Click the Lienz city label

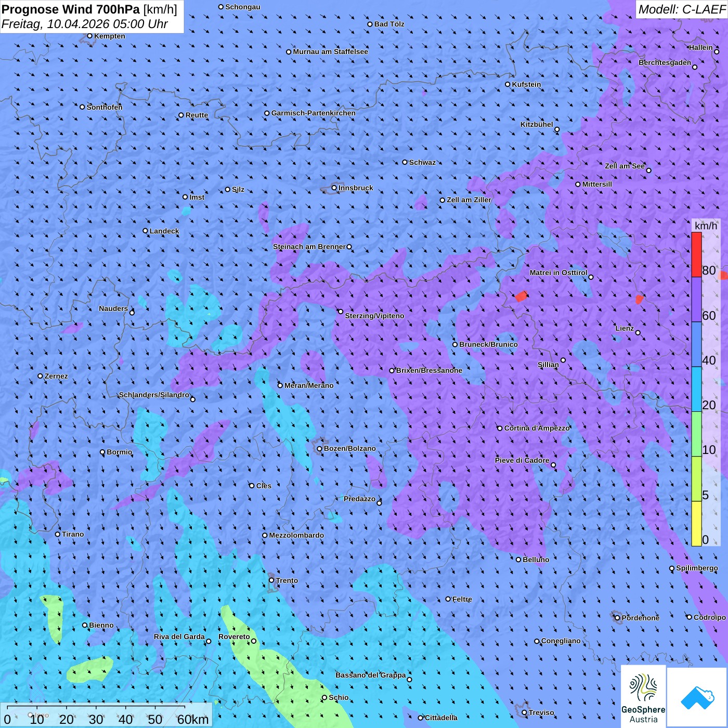625,328
